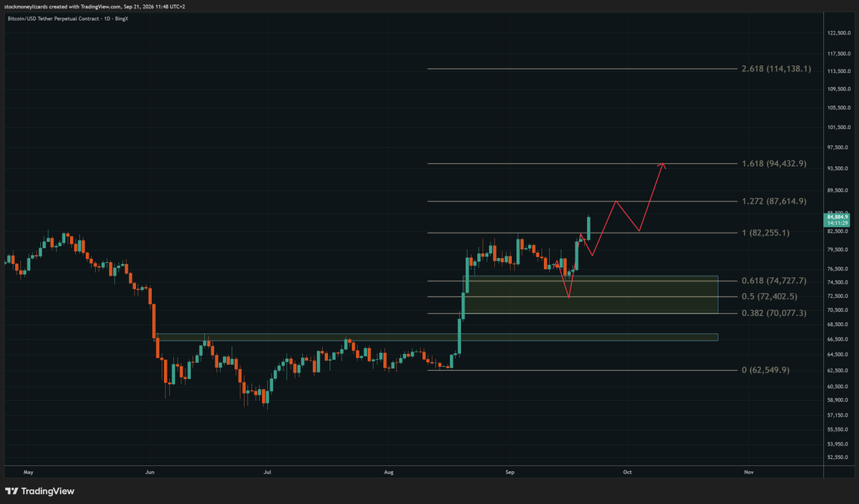859x504 pixels.
Task: Click the 64,500.0 price axis label
Action: (837, 355)
